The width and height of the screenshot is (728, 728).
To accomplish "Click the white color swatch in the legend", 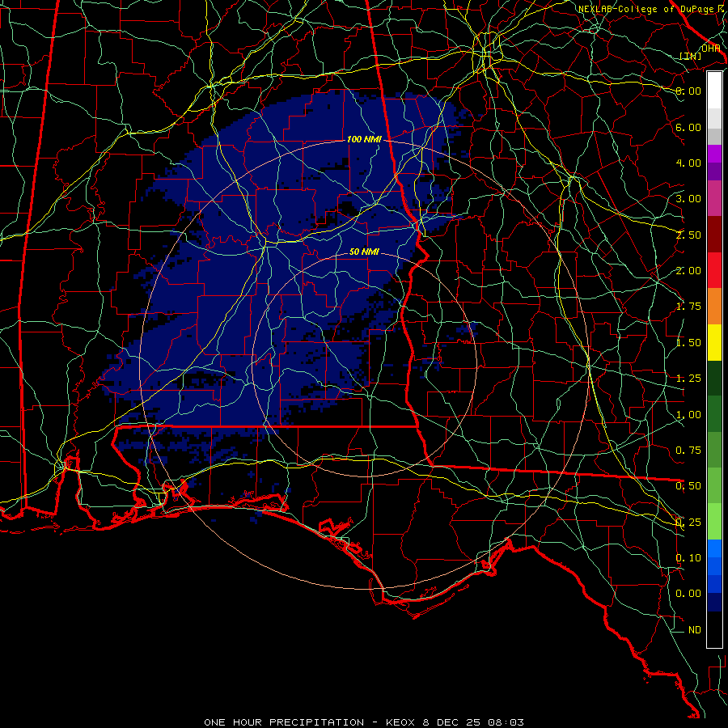I will (714, 90).
